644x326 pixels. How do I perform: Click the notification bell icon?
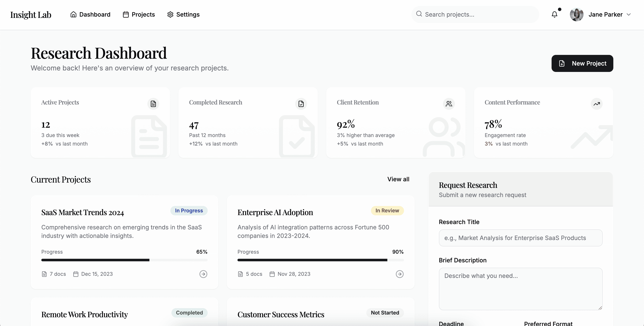coord(554,14)
